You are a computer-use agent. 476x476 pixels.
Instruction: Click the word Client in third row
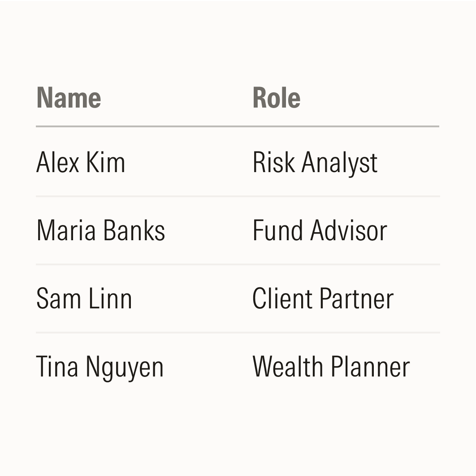(283, 299)
